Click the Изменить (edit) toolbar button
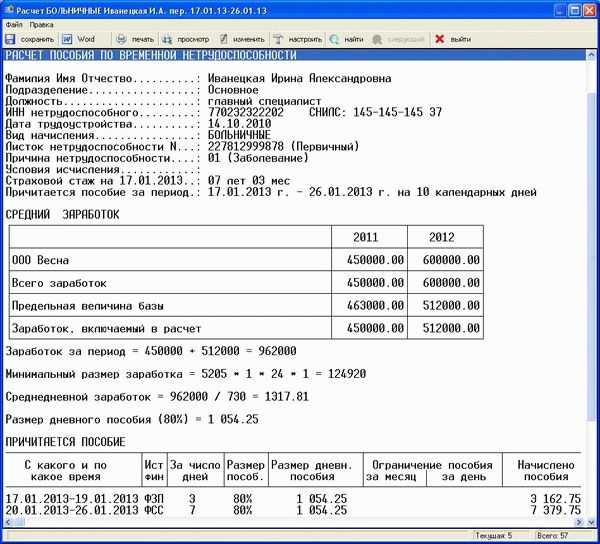600x544 pixels. pyautogui.click(x=242, y=39)
